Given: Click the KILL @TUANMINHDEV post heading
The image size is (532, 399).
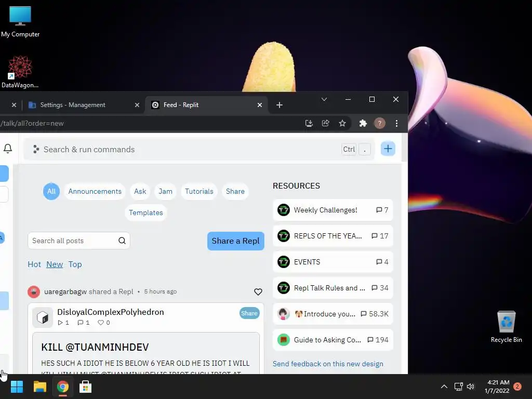Looking at the screenshot, I should coord(95,347).
